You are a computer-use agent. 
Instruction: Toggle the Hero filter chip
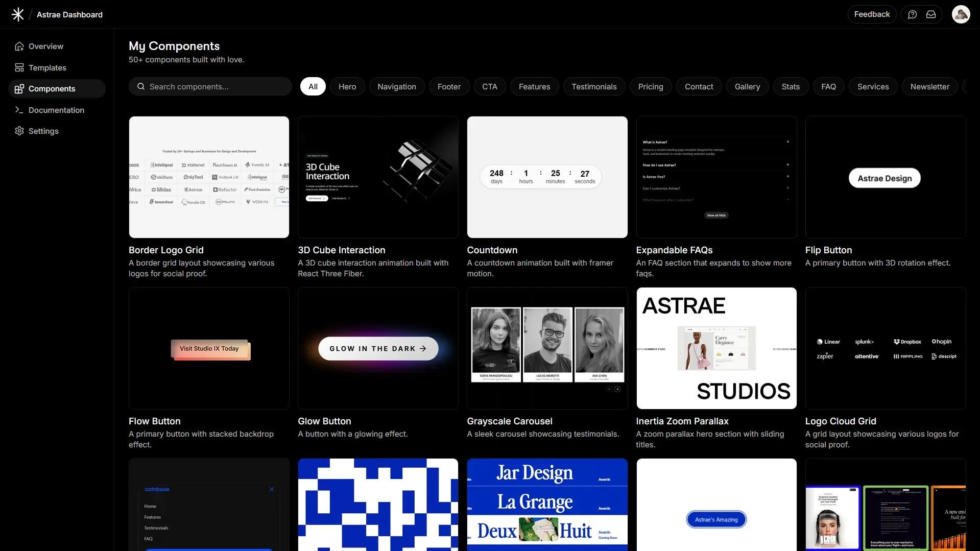347,86
